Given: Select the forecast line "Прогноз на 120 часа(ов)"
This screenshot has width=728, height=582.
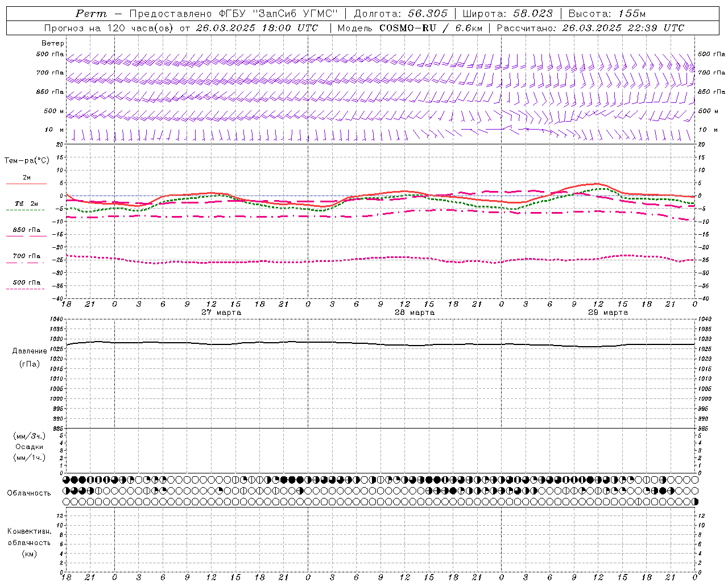Looking at the screenshot, I should 109,28.
